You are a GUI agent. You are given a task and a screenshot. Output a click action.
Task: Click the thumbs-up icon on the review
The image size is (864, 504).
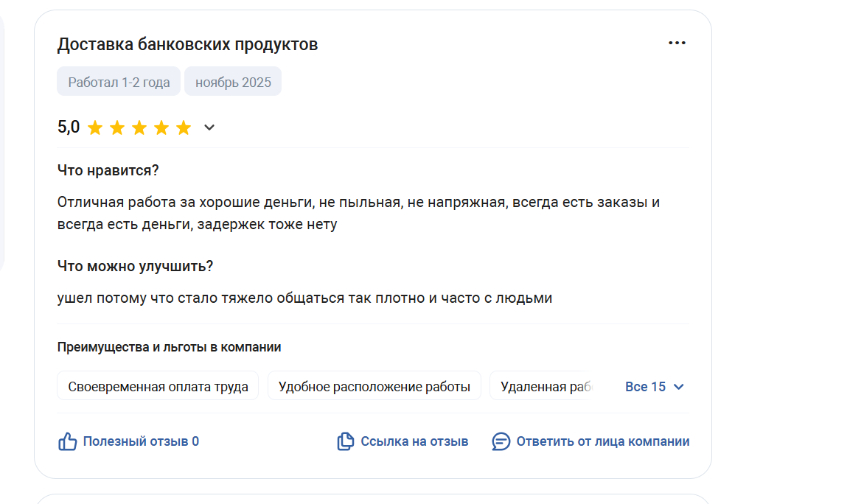68,442
